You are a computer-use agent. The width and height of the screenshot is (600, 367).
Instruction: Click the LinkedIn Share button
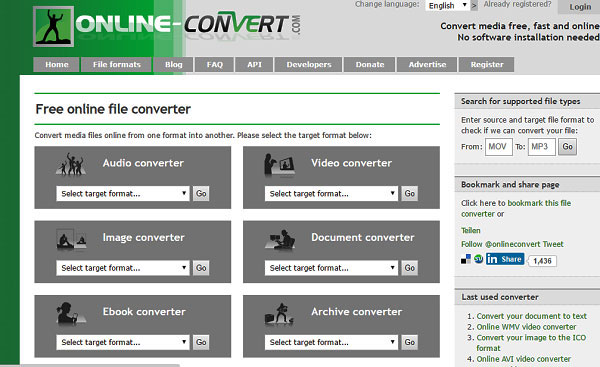(505, 259)
